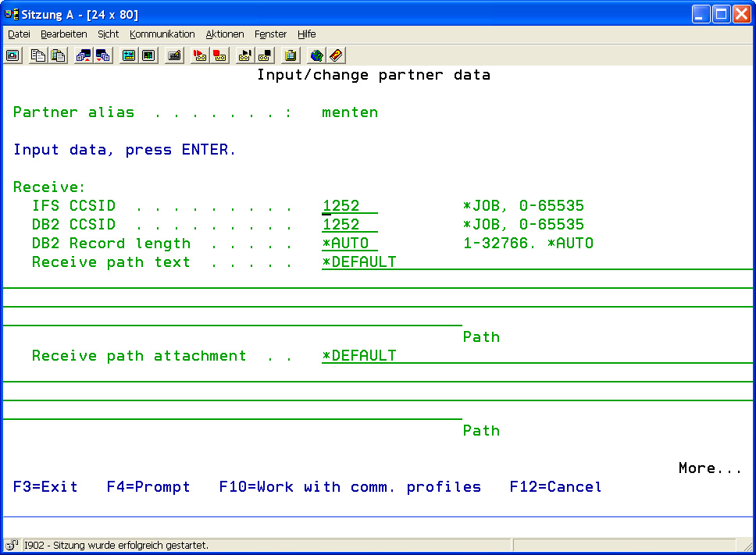
Task: Click the Receive File from Host icon
Action: [x=103, y=55]
